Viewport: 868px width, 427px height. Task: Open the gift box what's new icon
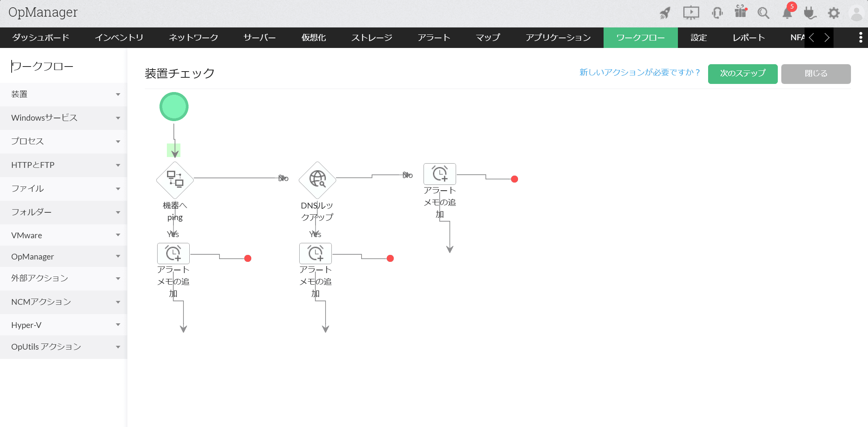tap(741, 12)
